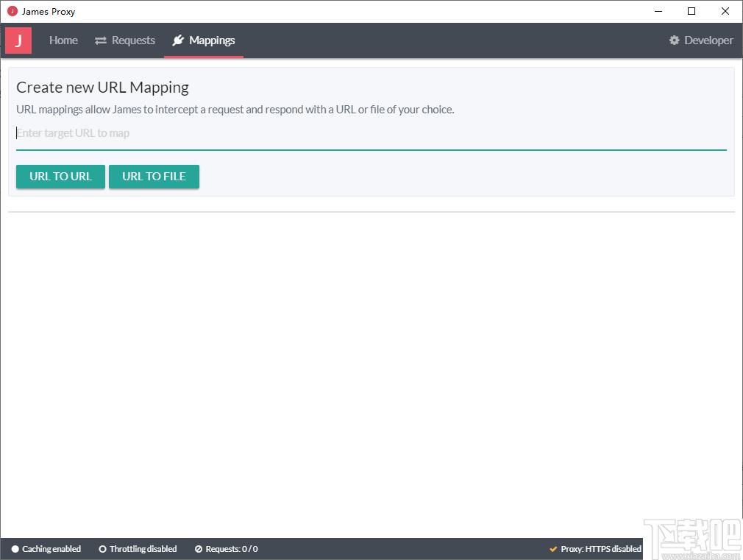Toggle Throttling disabled in status bar

138,549
